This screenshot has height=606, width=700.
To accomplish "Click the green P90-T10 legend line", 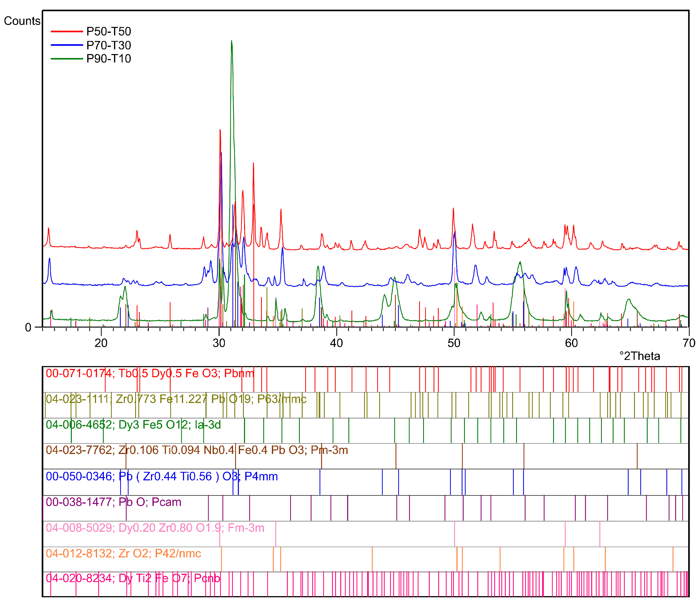I will [x=67, y=59].
